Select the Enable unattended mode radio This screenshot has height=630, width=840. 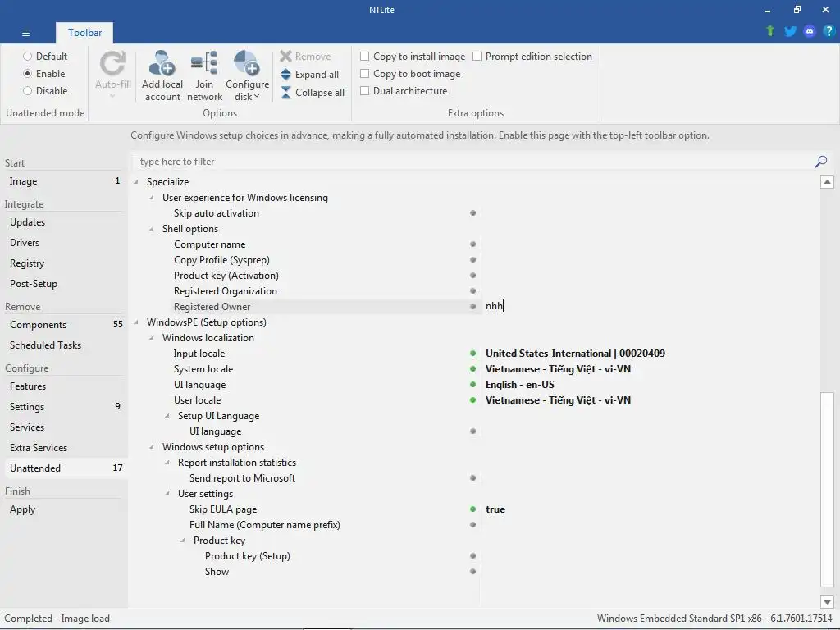pyautogui.click(x=27, y=73)
